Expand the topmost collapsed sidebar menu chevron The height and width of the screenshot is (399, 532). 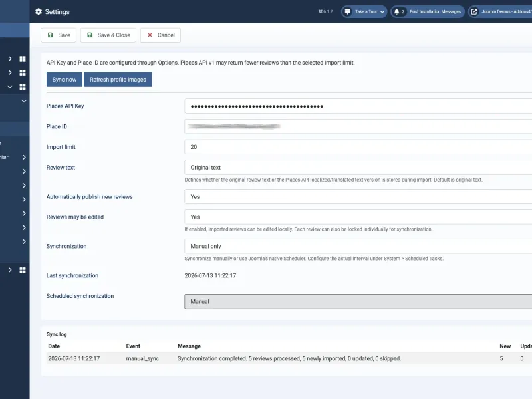10,59
